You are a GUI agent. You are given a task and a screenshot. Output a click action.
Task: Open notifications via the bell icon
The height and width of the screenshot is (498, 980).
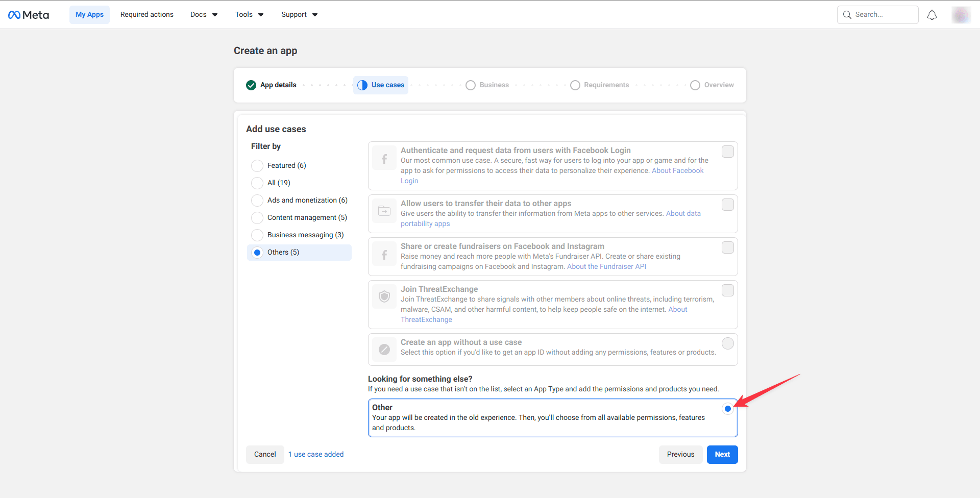click(932, 14)
